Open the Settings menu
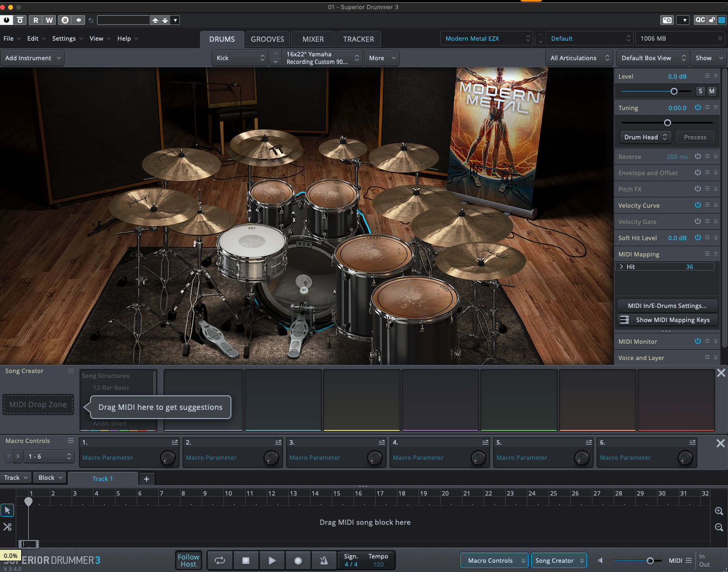This screenshot has height=572, width=728. 67,38
